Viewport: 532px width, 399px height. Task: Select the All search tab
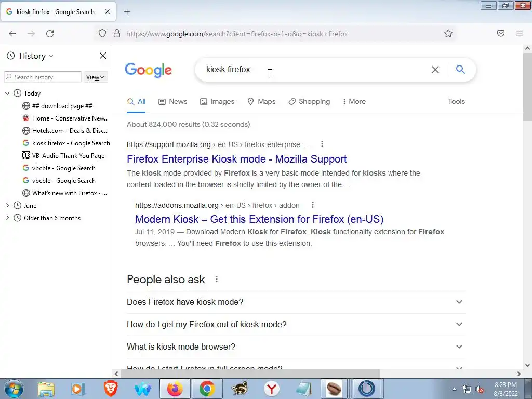point(136,101)
